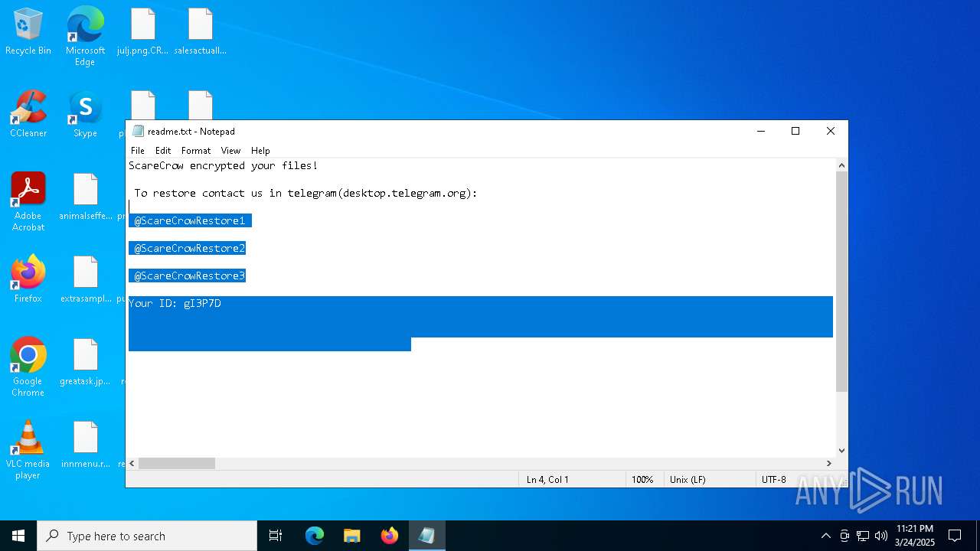The image size is (980, 551).
Task: Click the 'Your ID: gI3P7D' line
Action: pos(175,303)
